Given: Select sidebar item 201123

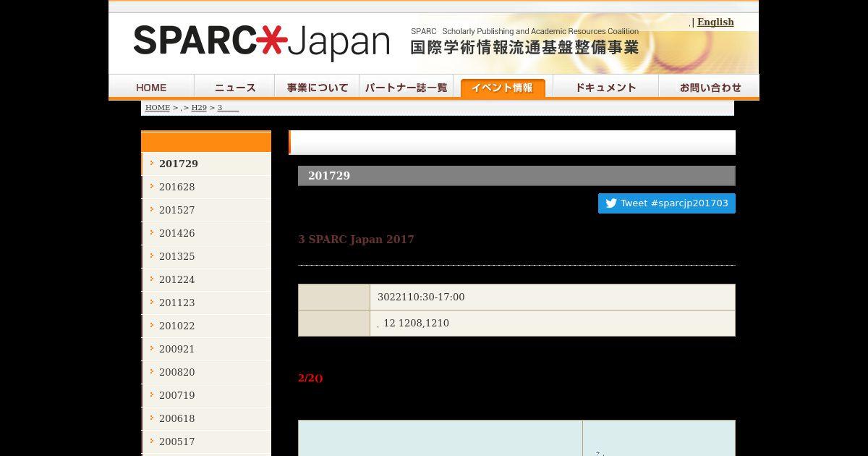Looking at the screenshot, I should (206, 303).
